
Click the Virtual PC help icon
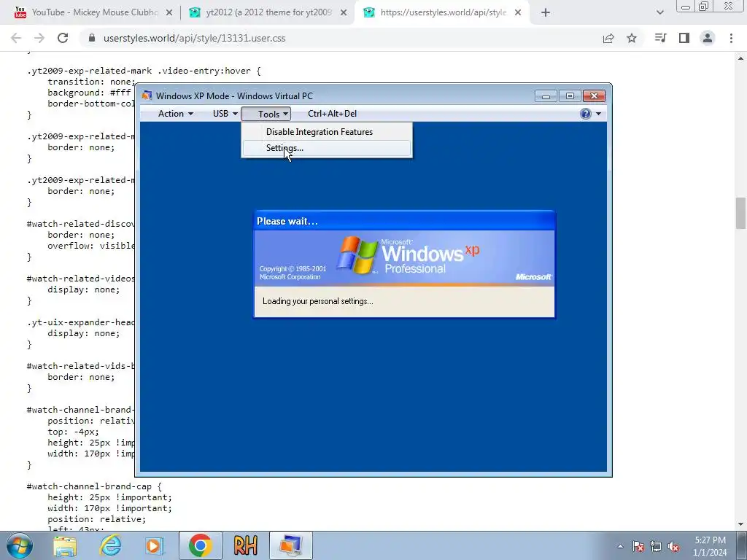pyautogui.click(x=586, y=114)
